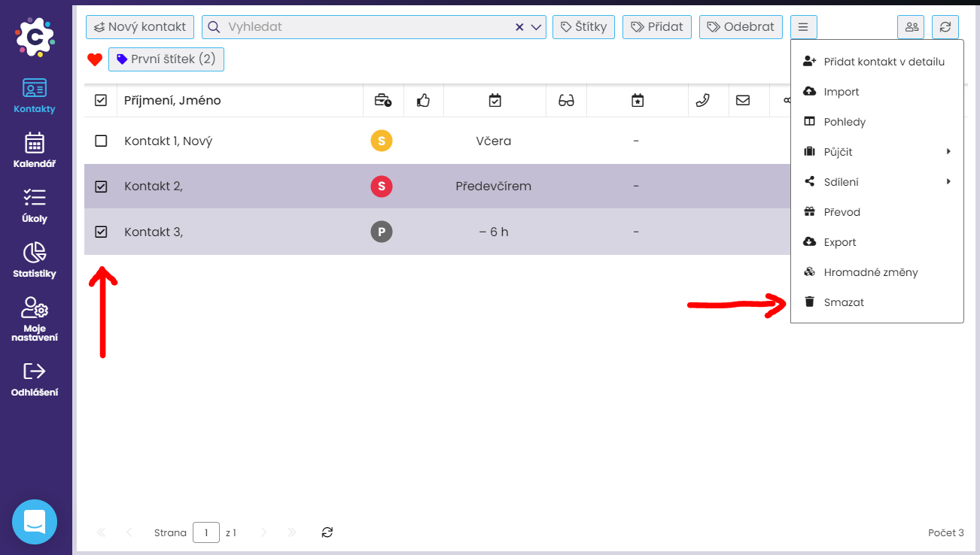
Task: Click the Nový kontakt button
Action: pos(140,27)
